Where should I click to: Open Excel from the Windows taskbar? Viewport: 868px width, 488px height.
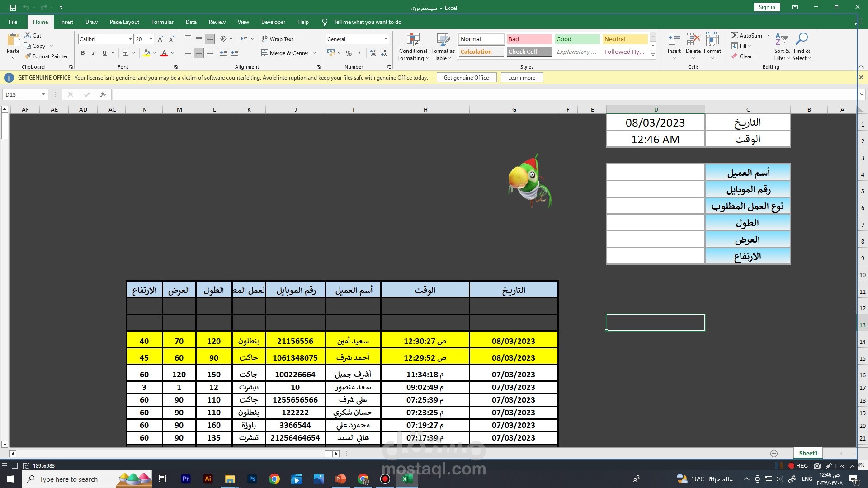click(407, 479)
